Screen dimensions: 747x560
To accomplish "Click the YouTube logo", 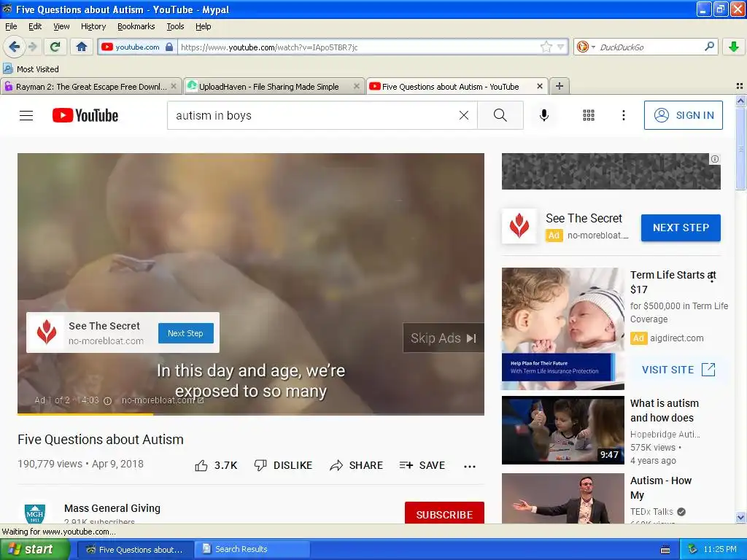I will pyautogui.click(x=85, y=115).
